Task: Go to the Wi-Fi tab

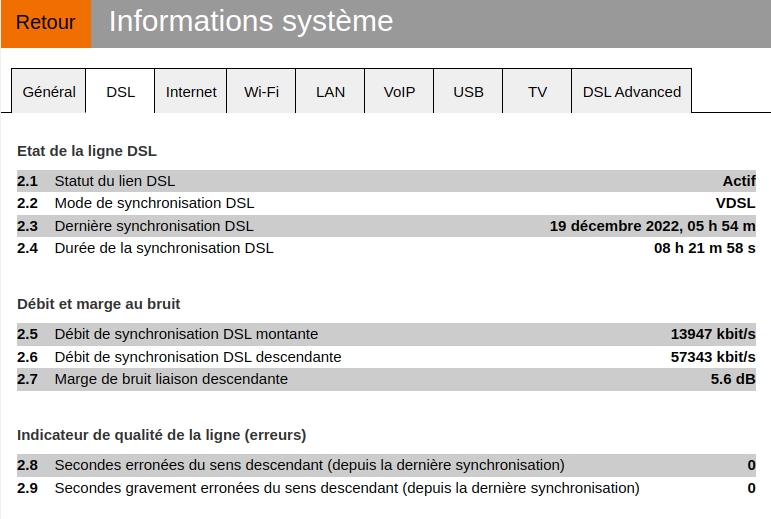Action: tap(261, 92)
